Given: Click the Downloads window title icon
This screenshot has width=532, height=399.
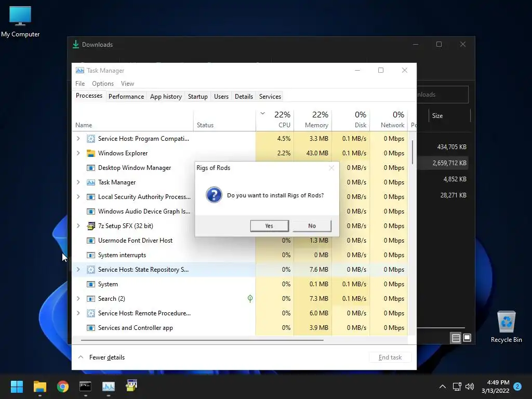Looking at the screenshot, I should (x=76, y=45).
